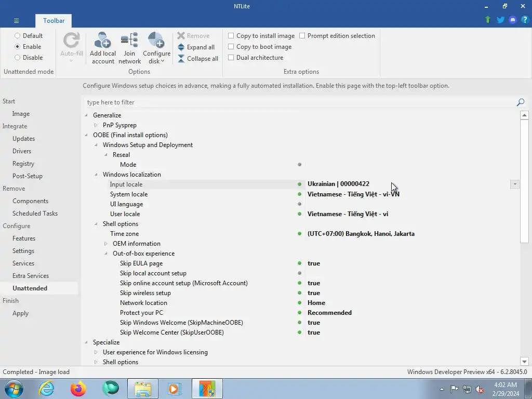This screenshot has height=399, width=532.
Task: Open the Extra Services page
Action: [31, 276]
